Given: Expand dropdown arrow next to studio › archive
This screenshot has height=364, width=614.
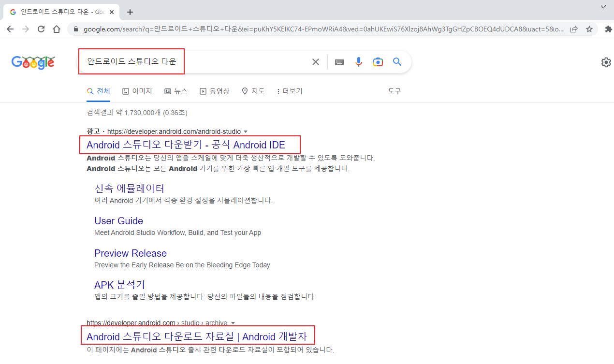Looking at the screenshot, I should click(x=233, y=323).
